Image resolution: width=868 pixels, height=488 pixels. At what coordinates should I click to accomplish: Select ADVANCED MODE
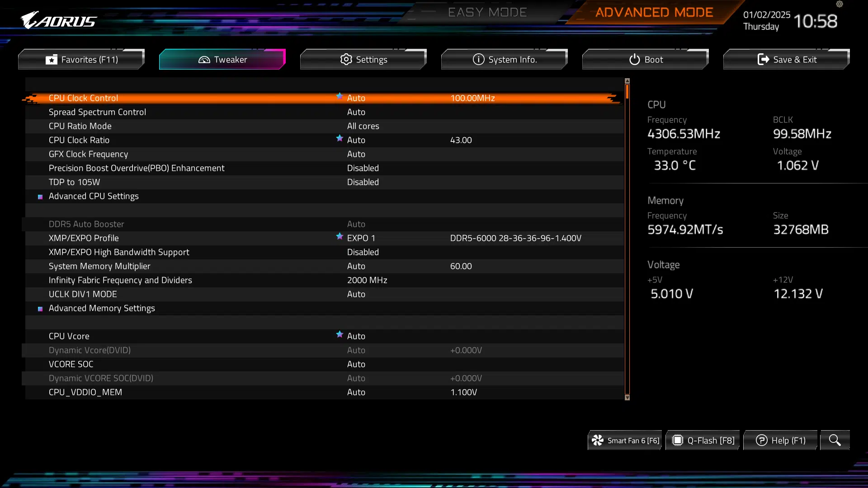pos(654,12)
